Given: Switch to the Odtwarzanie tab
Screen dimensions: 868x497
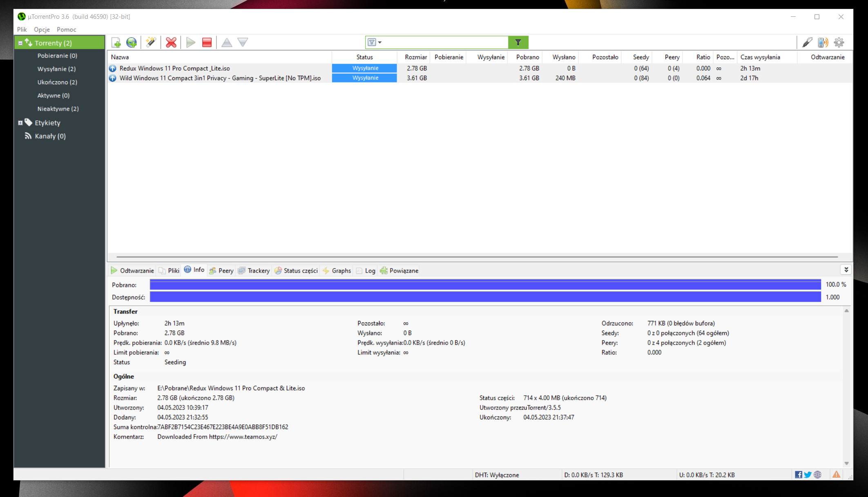Looking at the screenshot, I should 132,271.
